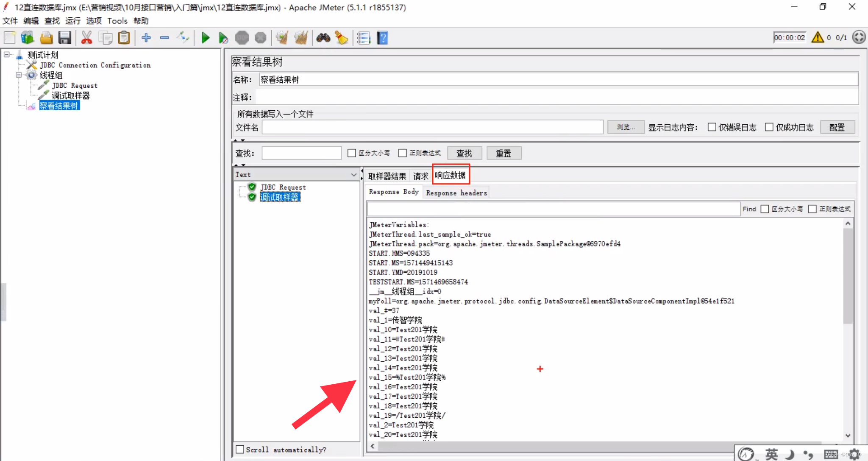Image resolution: width=868 pixels, height=461 pixels.
Task: Click the scroll down arrow of response body
Action: (848, 436)
